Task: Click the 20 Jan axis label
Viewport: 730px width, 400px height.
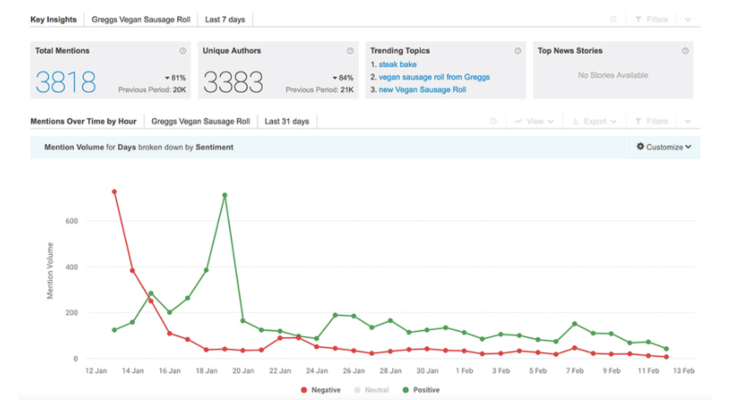Action: (243, 371)
